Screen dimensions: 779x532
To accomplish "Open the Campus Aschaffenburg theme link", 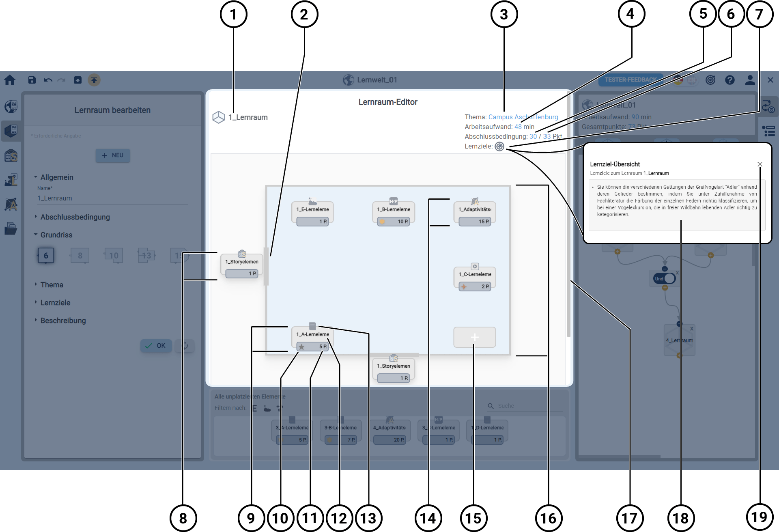I will click(x=523, y=117).
